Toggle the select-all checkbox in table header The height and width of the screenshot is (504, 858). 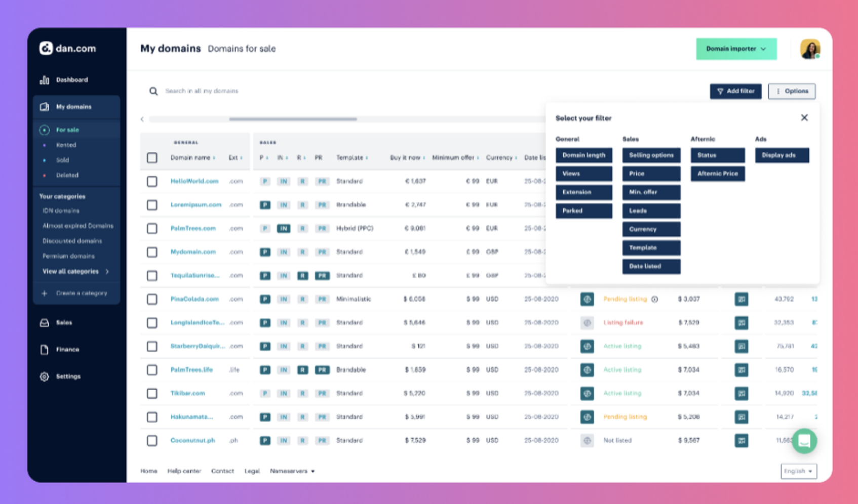point(152,158)
